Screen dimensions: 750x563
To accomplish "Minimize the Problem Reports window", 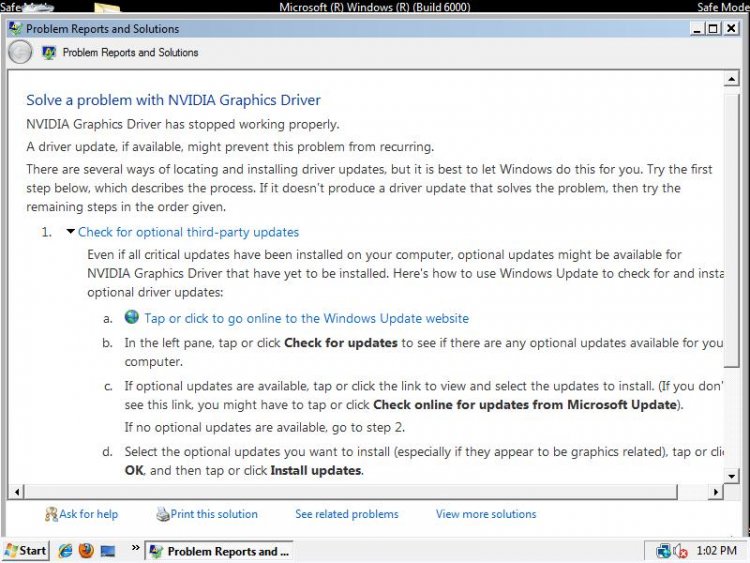I will [x=697, y=29].
